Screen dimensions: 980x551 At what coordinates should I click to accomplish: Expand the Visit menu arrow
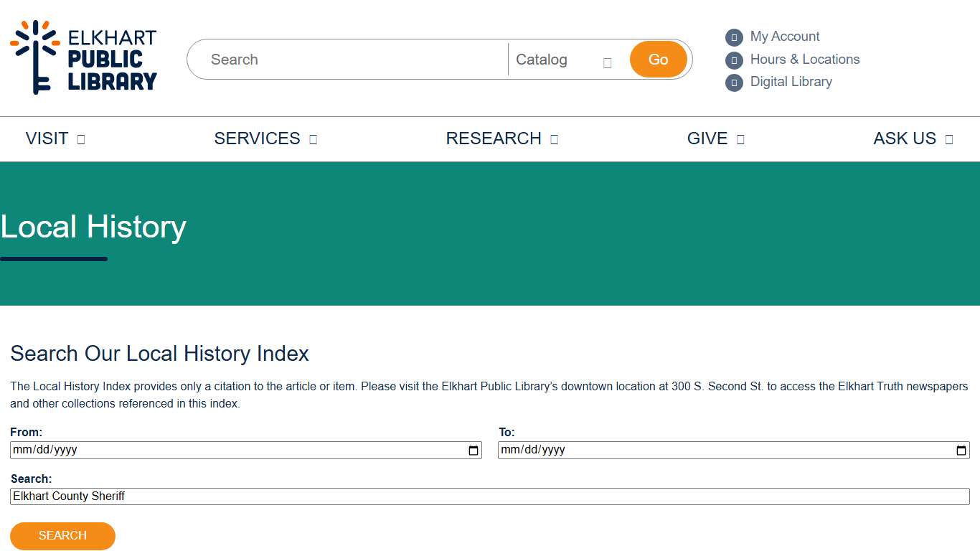[x=81, y=140]
